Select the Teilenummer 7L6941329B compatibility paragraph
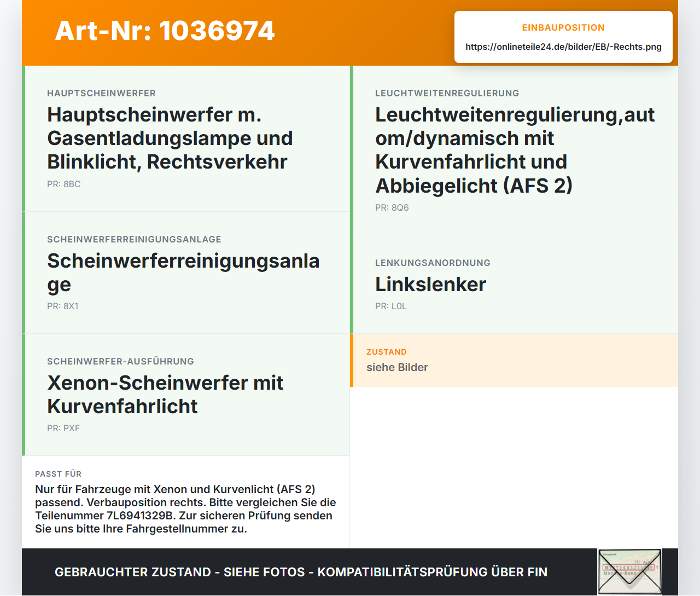Image resolution: width=700 pixels, height=596 pixels. tap(185, 510)
